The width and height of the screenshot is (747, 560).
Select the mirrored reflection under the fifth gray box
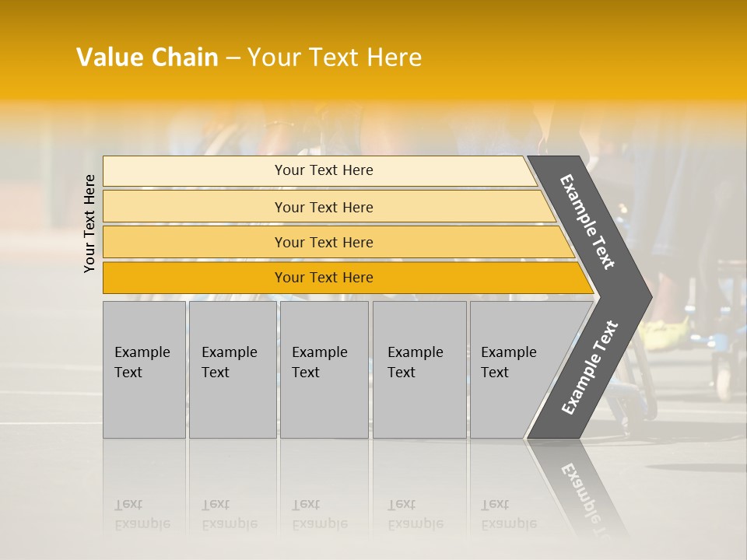point(509,514)
